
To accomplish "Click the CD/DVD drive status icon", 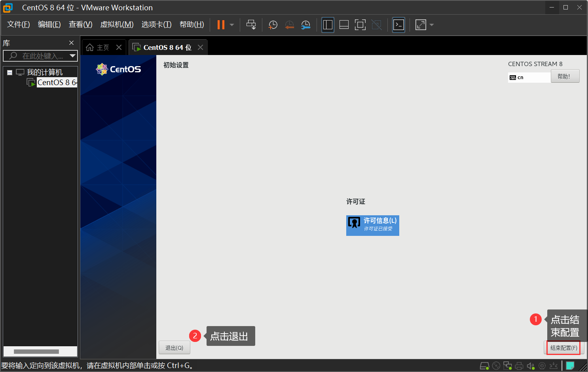I will pyautogui.click(x=496, y=366).
